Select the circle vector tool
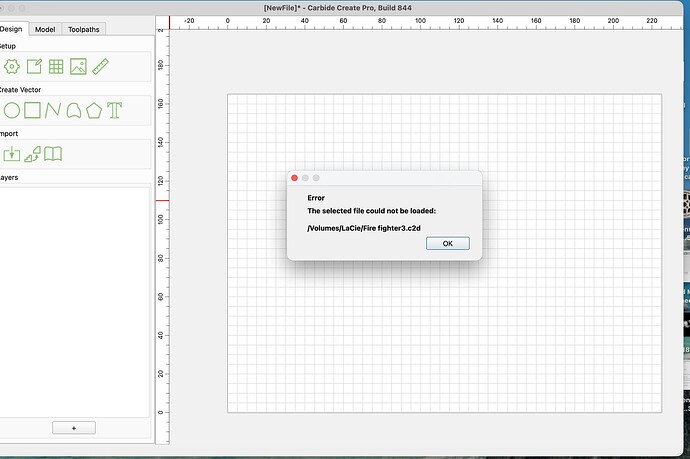The width and height of the screenshot is (690, 459). tap(12, 110)
